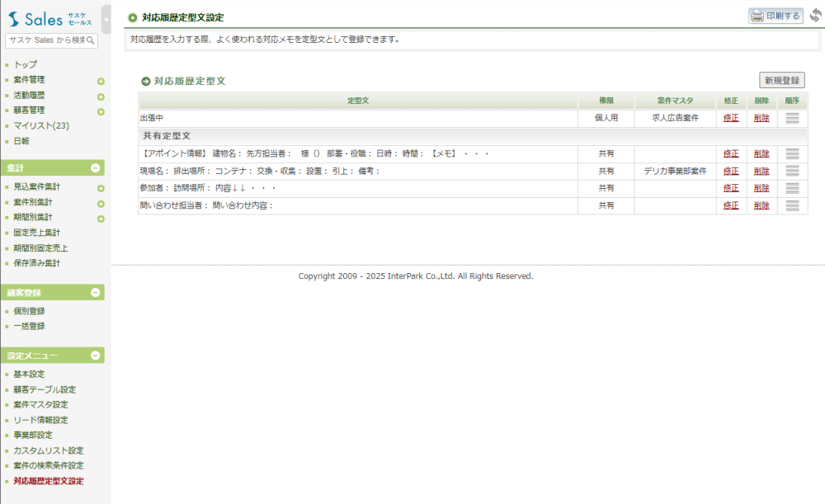Viewport: 825px width, 504px height.
Task: Click the reload arrows icon at top right
Action: [816, 16]
